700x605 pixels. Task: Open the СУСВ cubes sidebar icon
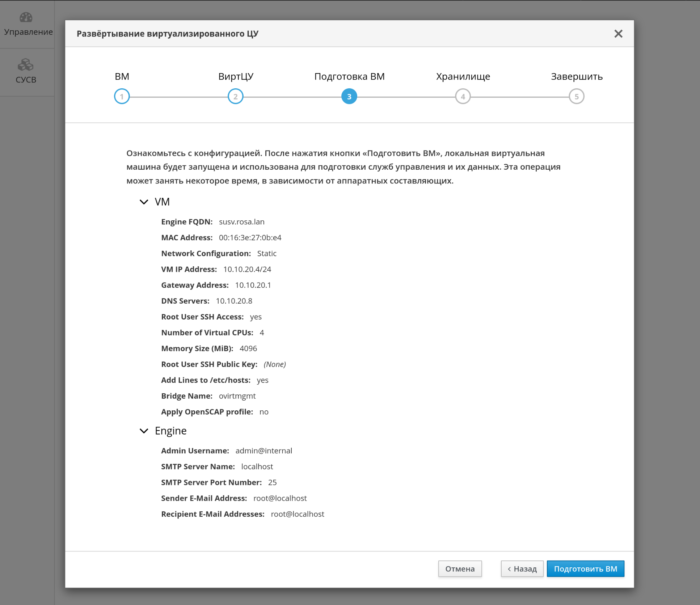[x=26, y=65]
